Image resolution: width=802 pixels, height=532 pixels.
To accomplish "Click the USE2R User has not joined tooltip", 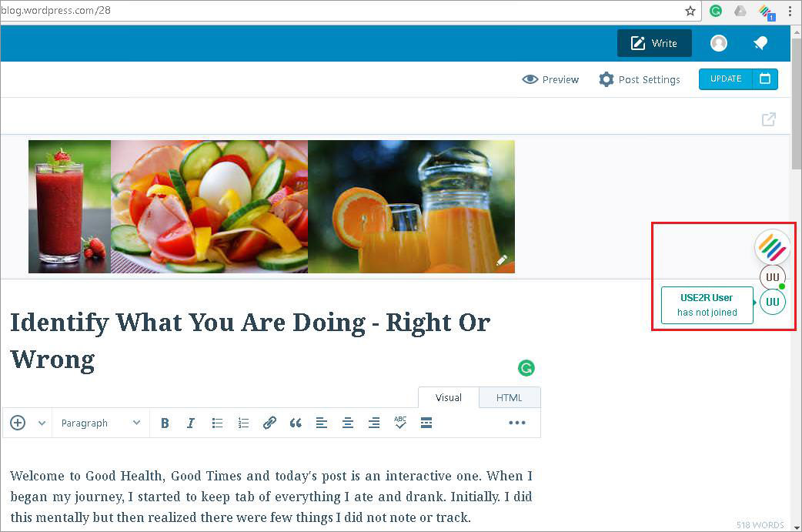I will (707, 305).
